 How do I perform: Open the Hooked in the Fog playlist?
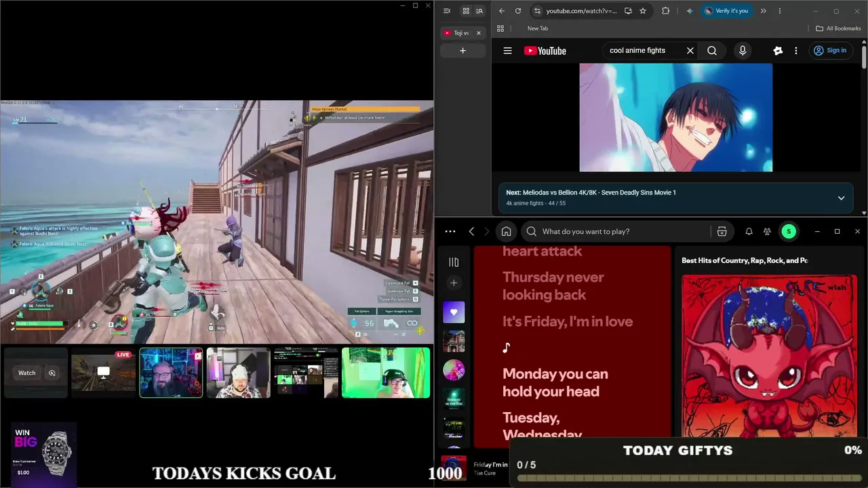454,399
